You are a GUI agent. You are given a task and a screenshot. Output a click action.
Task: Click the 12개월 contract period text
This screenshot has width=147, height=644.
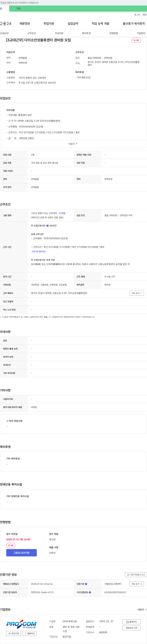[x=62, y=213]
